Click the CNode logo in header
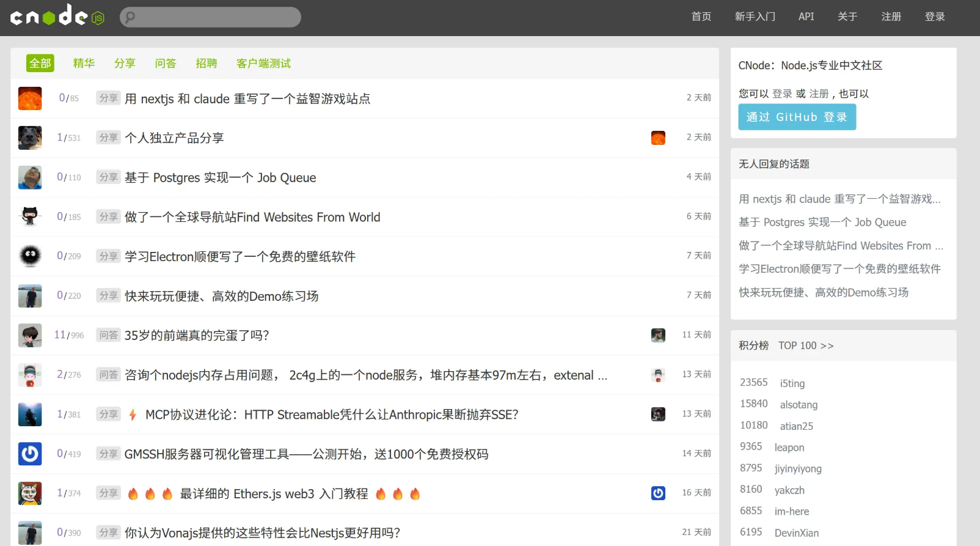 point(57,17)
